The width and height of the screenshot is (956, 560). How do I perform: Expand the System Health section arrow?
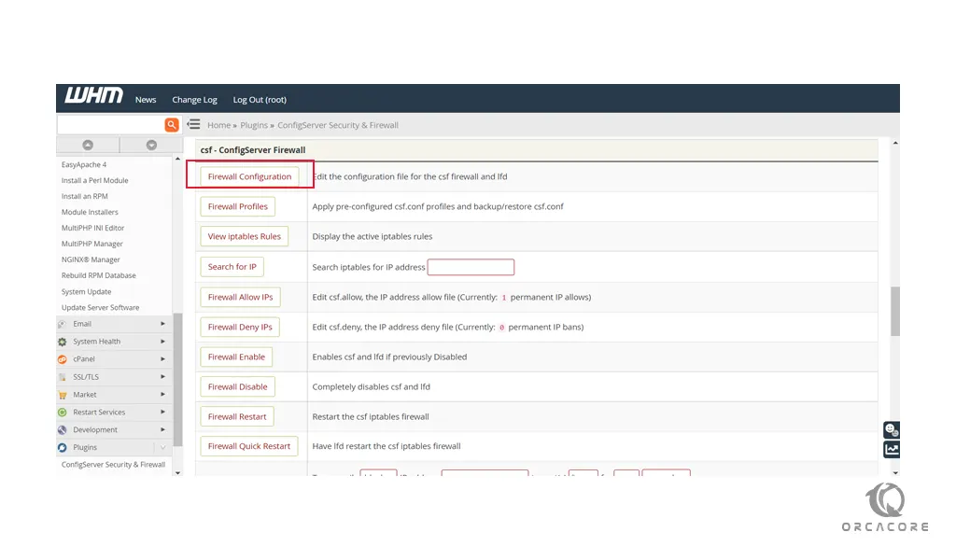tap(162, 342)
